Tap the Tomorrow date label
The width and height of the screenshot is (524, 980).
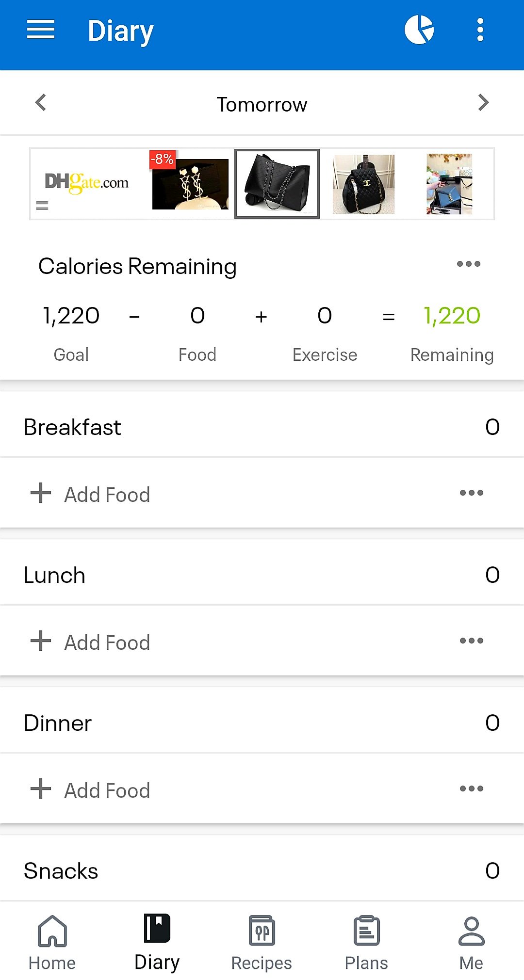point(262,105)
